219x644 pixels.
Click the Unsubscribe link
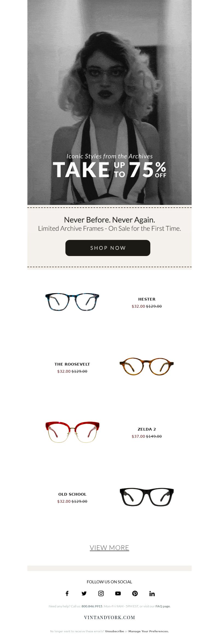coord(114,631)
